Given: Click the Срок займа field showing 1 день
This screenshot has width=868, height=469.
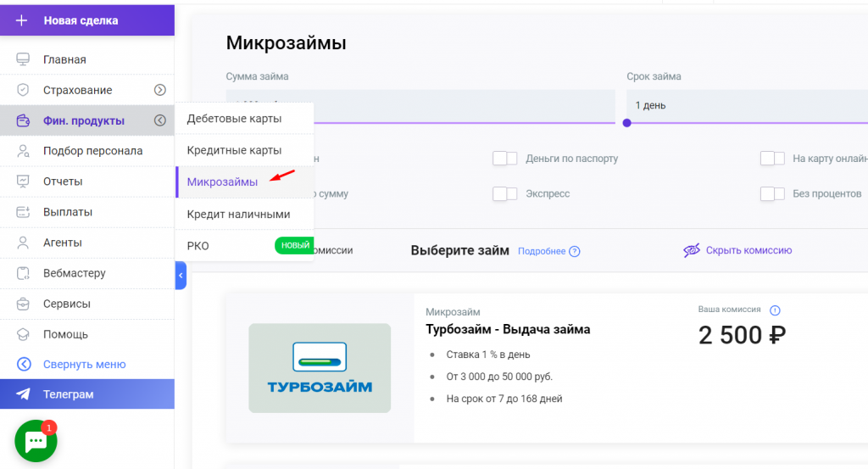Looking at the screenshot, I should 748,105.
